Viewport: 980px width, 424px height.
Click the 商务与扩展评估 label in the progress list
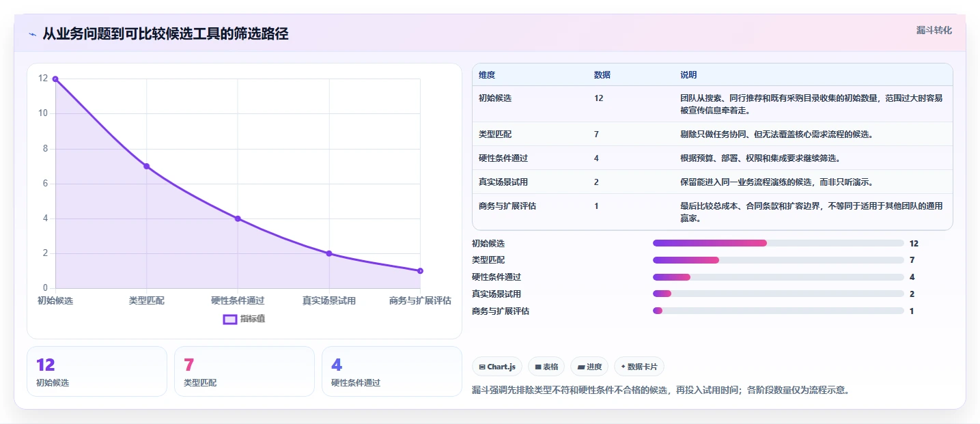501,311
